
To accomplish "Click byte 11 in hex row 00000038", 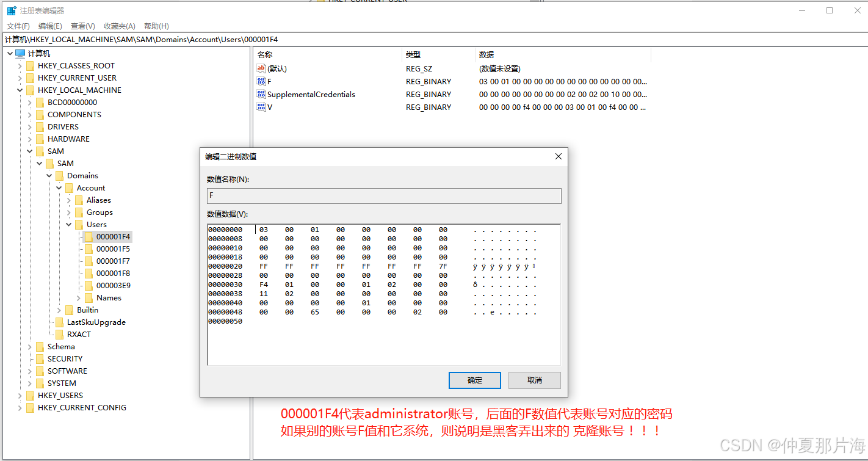I will (264, 294).
